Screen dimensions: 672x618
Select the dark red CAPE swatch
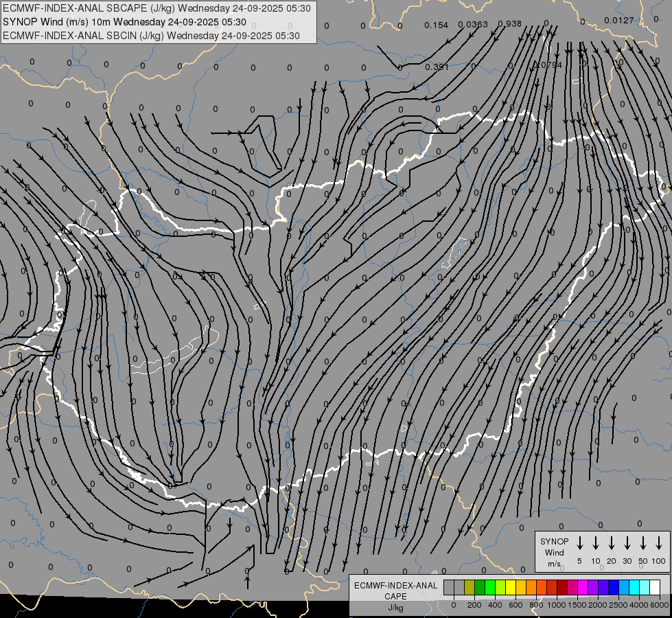click(x=562, y=587)
